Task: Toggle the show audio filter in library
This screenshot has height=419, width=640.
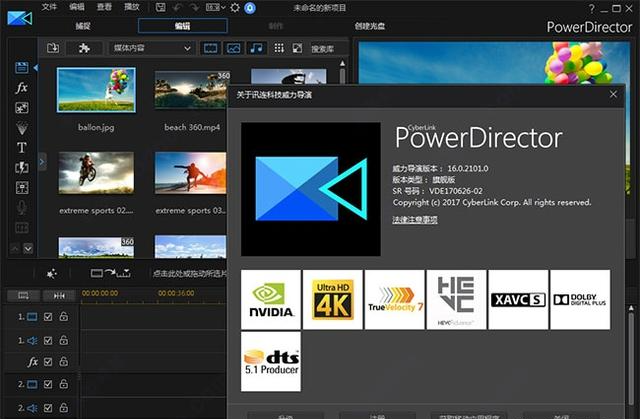Action: [256, 48]
